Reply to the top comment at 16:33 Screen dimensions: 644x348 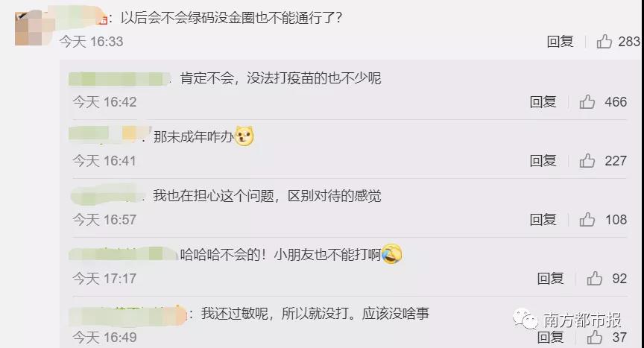[x=560, y=41]
